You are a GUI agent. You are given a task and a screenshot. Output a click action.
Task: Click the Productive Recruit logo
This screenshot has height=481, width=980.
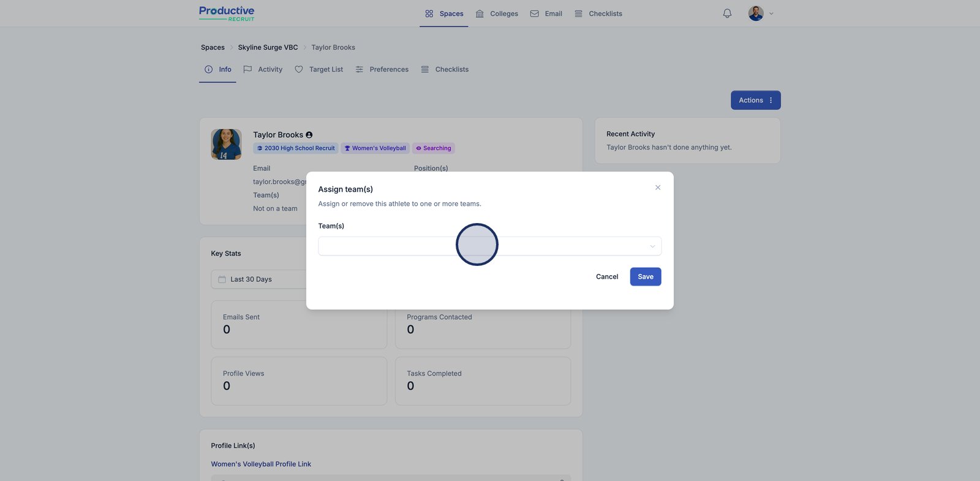point(227,13)
